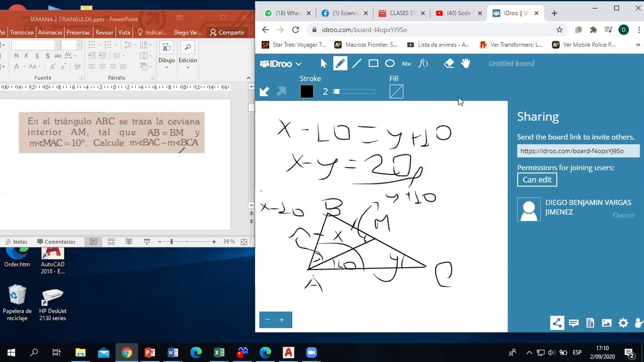
Task: Click Compartir button in PowerPoint
Action: (227, 32)
